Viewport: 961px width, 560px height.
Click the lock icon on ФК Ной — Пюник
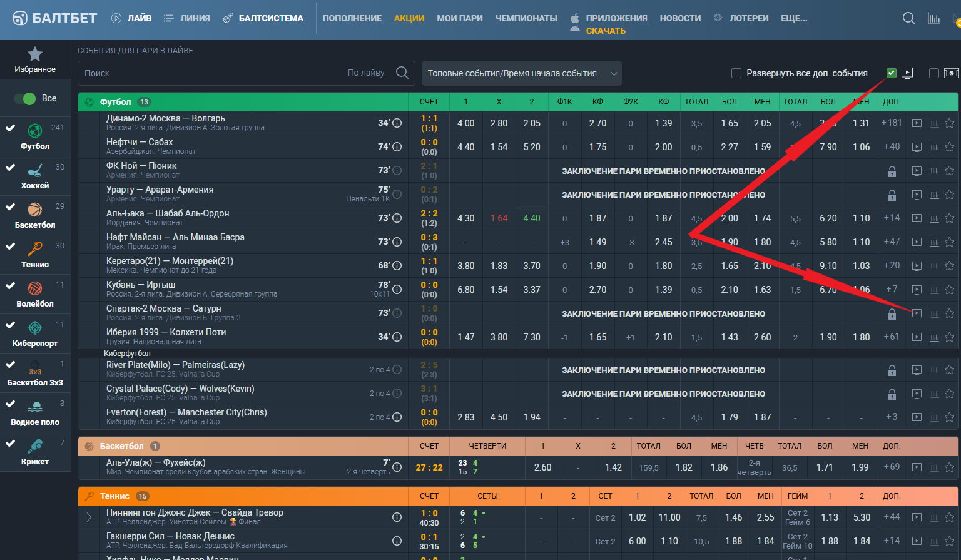coord(892,171)
